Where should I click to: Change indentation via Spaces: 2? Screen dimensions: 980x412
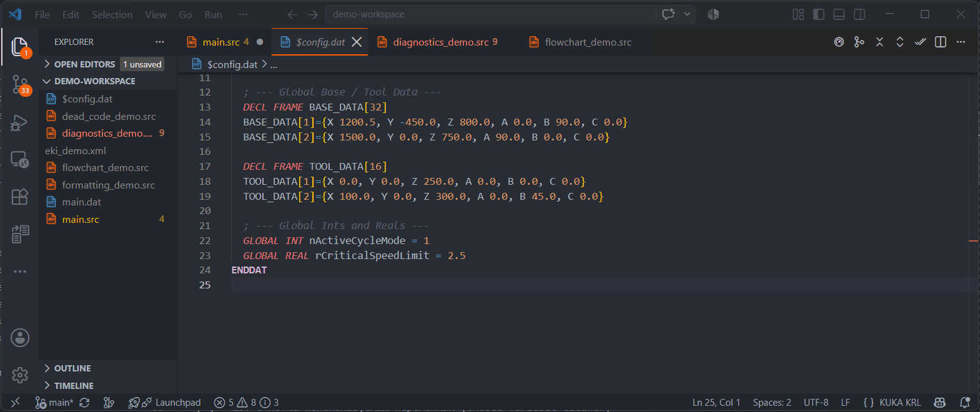(x=772, y=403)
